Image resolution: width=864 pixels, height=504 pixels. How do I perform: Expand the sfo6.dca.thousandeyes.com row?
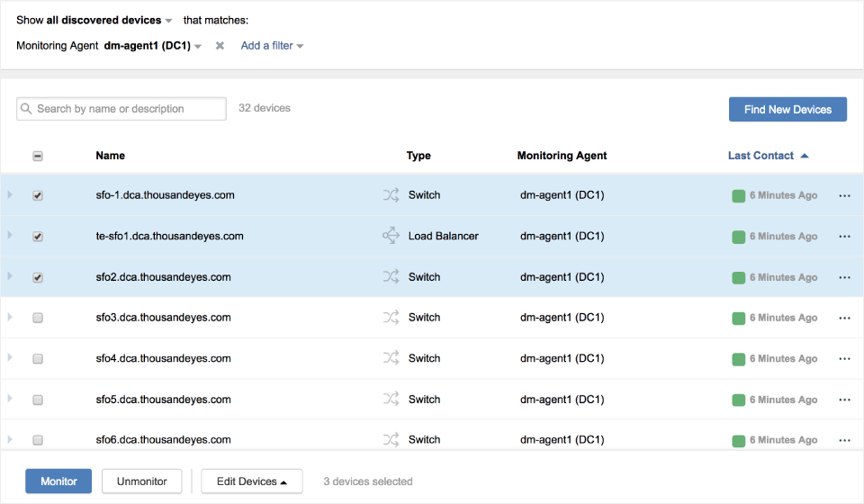pos(10,439)
